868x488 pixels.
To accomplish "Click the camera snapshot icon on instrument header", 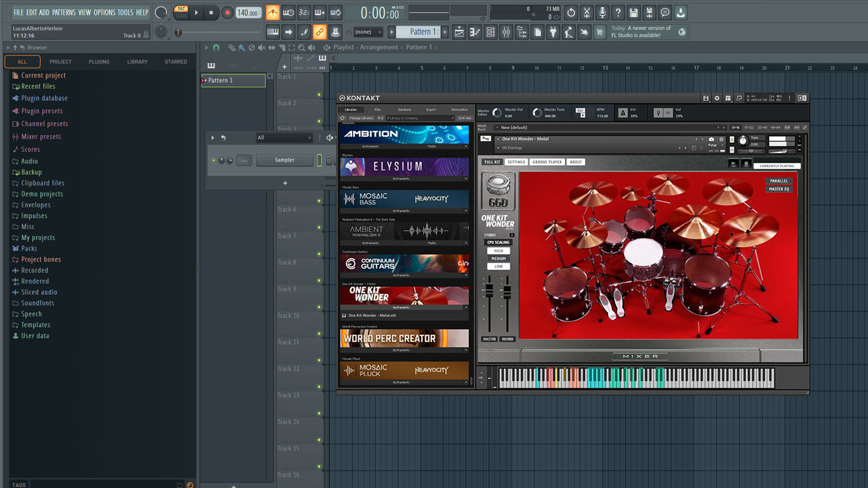I will [x=712, y=139].
